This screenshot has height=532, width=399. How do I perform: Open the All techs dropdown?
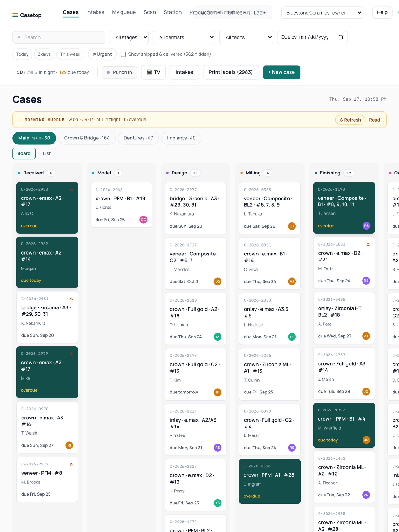pyautogui.click(x=246, y=37)
